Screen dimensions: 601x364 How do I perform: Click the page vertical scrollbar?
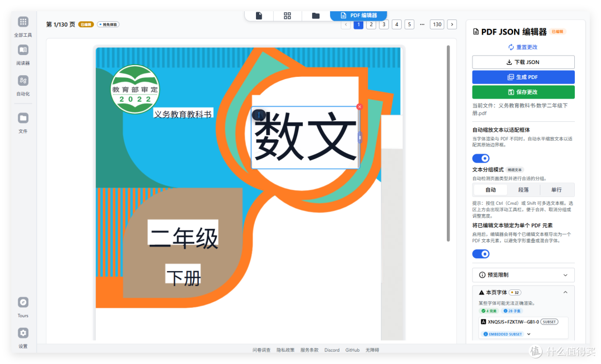click(x=448, y=143)
